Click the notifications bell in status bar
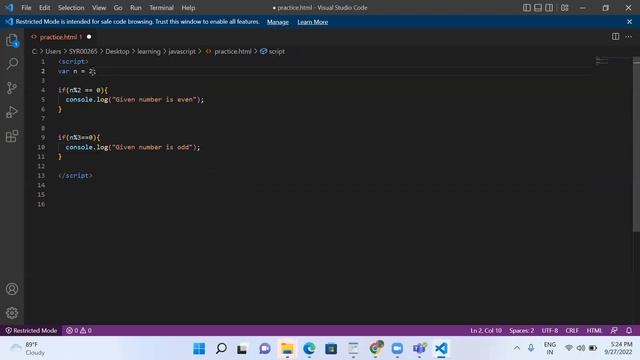The height and width of the screenshot is (360, 640). tap(629, 330)
